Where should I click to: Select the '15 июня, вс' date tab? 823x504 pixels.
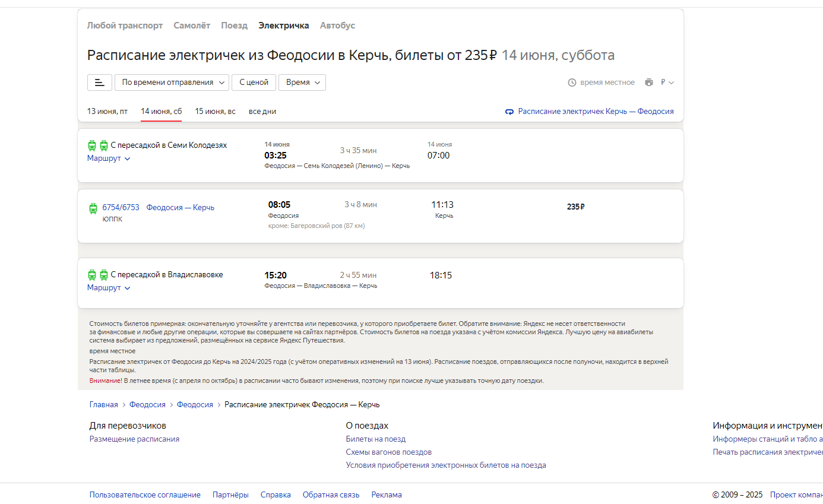215,112
